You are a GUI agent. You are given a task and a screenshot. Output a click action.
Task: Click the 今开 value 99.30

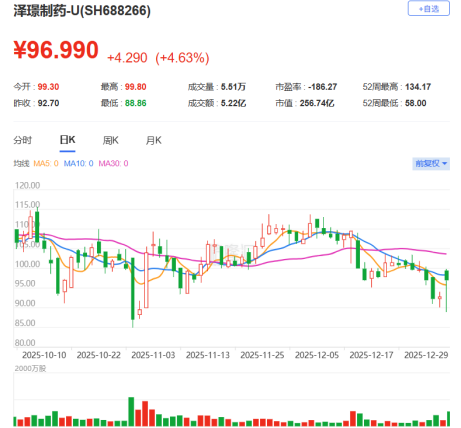(48, 87)
